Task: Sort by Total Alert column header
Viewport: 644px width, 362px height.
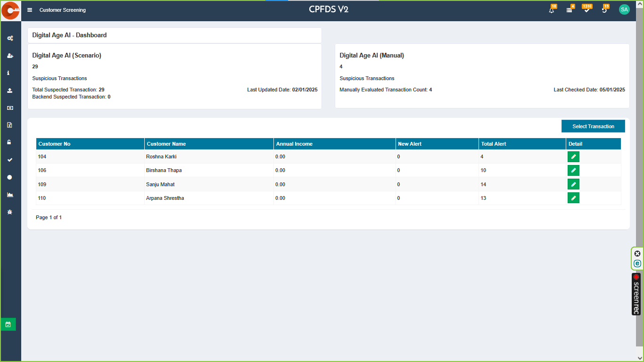Action: coord(494,144)
